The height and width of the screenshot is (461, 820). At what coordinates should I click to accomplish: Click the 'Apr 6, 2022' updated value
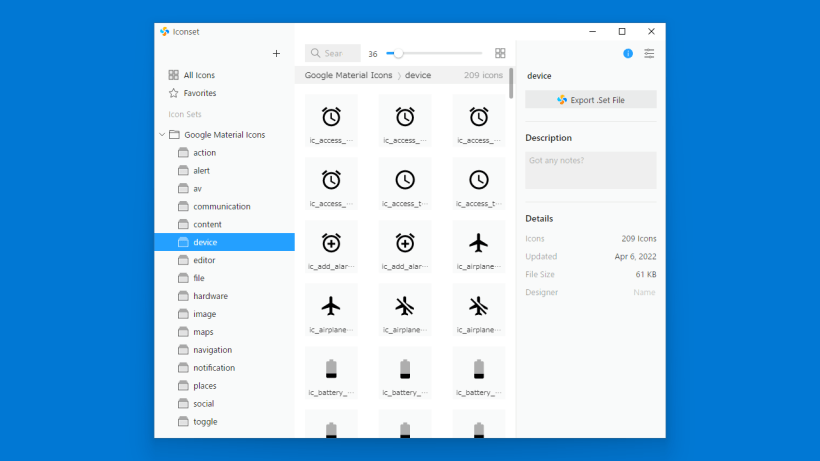pyautogui.click(x=635, y=257)
